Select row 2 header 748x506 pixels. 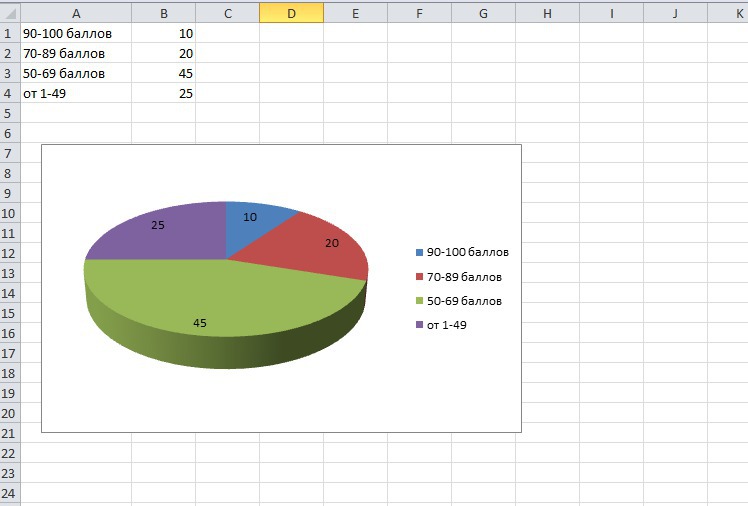(10, 53)
